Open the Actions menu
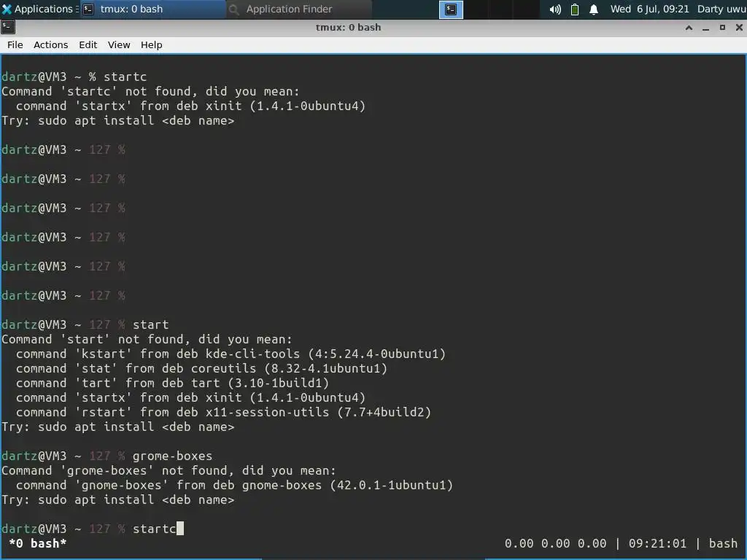747x560 pixels. click(x=50, y=44)
